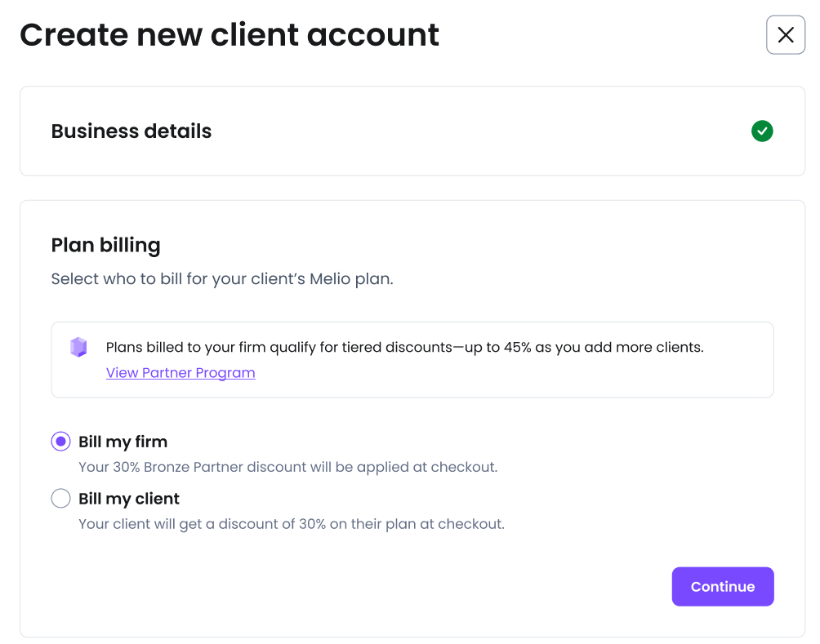Click the "Create new client account" title
Screen dimensions: 820x644
[x=230, y=35]
